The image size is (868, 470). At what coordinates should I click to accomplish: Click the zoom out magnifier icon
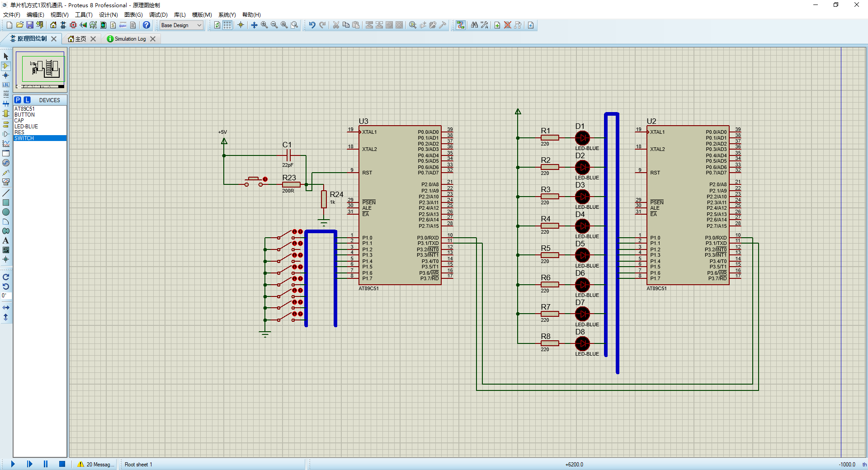[274, 25]
